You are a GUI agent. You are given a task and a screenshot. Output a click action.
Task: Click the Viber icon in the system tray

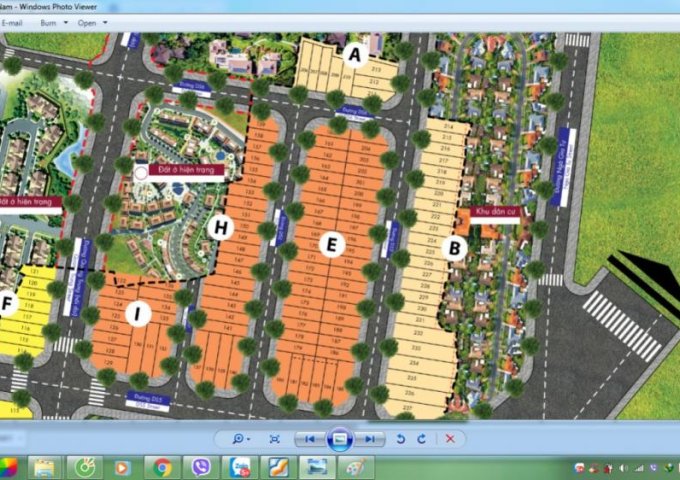[x=654, y=468]
